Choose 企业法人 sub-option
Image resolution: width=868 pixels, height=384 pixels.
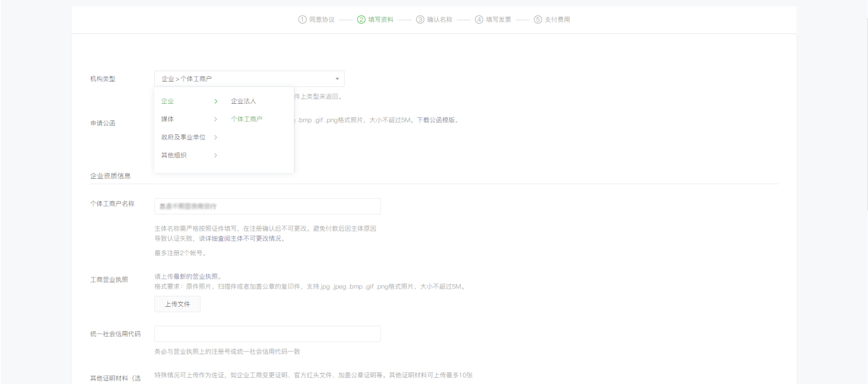(243, 101)
